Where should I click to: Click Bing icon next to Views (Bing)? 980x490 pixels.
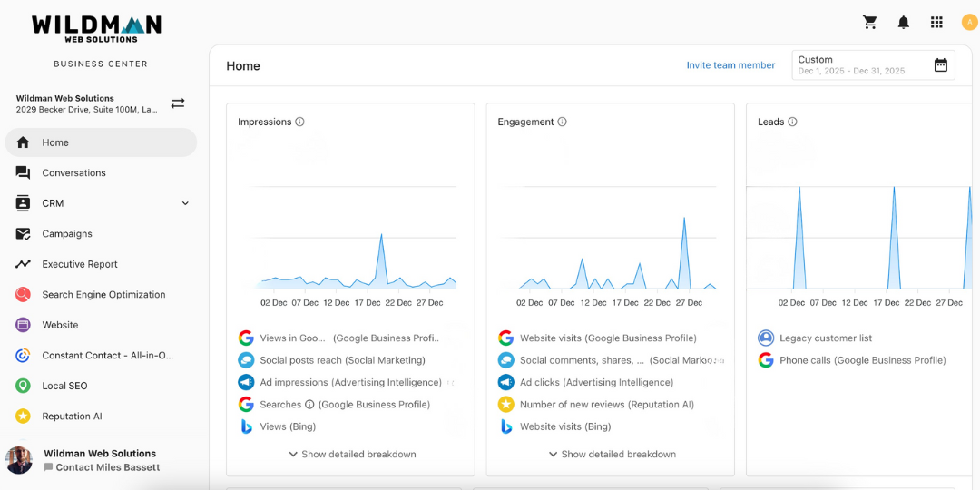click(246, 426)
